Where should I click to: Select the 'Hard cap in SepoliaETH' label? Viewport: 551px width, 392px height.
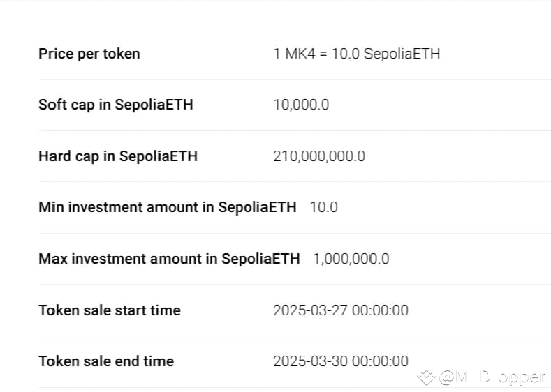tap(118, 156)
